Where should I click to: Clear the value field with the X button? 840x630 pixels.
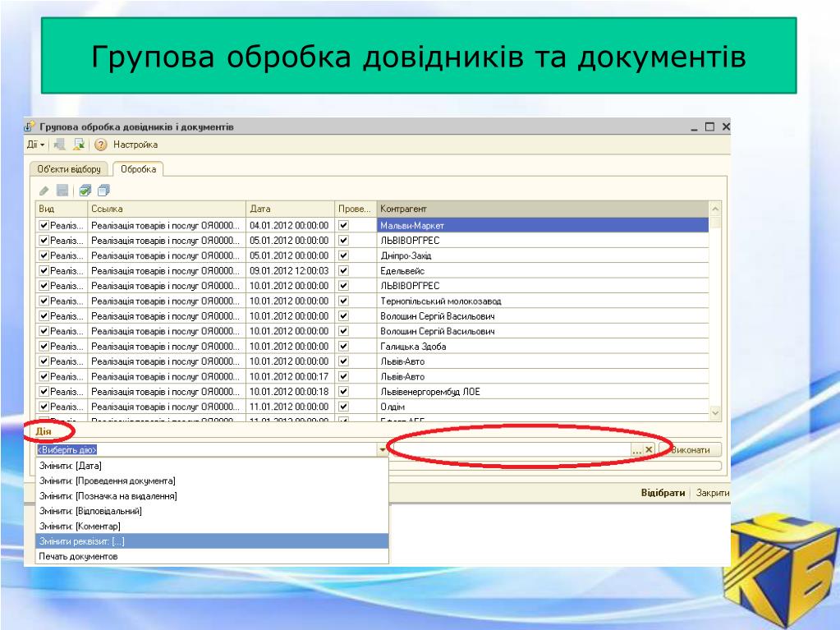(x=649, y=450)
